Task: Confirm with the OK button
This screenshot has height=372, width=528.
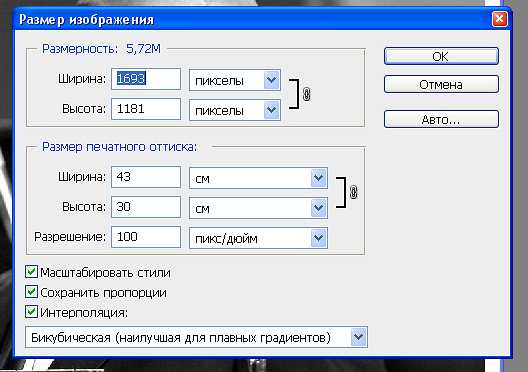Action: [x=441, y=56]
